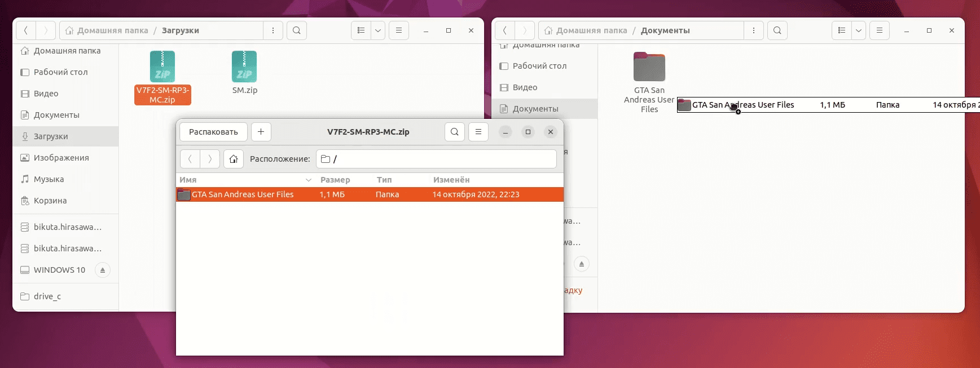
Task: Click the Распаковать extract button
Action: 213,132
